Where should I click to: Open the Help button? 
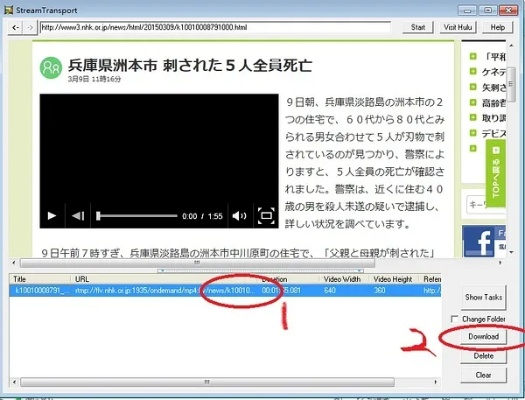[498, 27]
